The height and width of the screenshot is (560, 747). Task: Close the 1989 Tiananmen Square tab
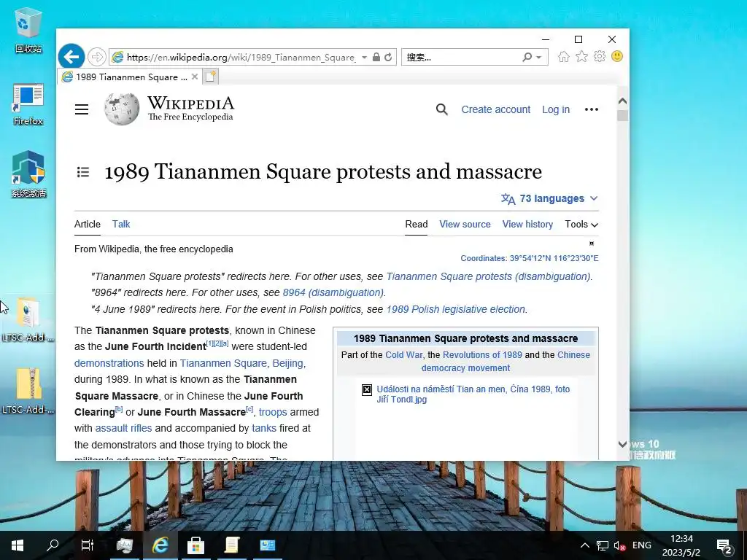(194, 77)
